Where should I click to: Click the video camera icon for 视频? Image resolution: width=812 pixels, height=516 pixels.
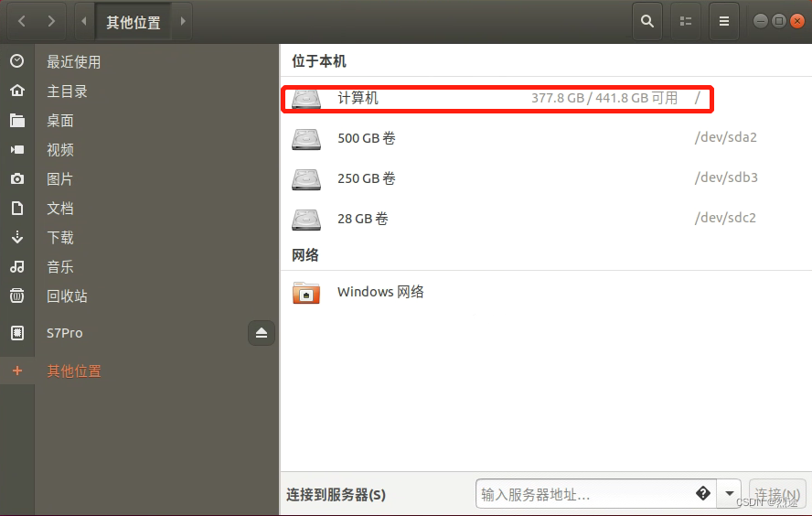point(17,150)
